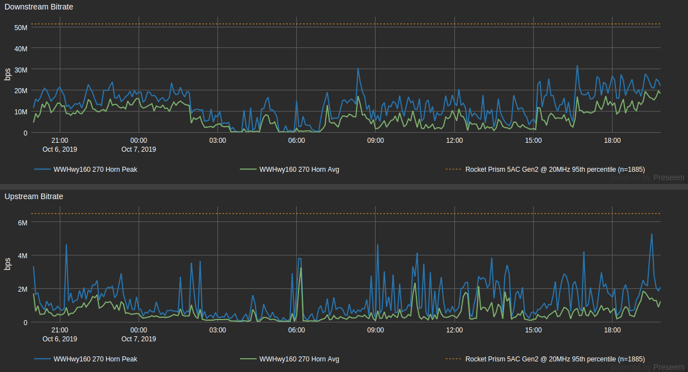Select the 06:00 time label on Downstream axis
The image size is (688, 372).
click(x=297, y=140)
